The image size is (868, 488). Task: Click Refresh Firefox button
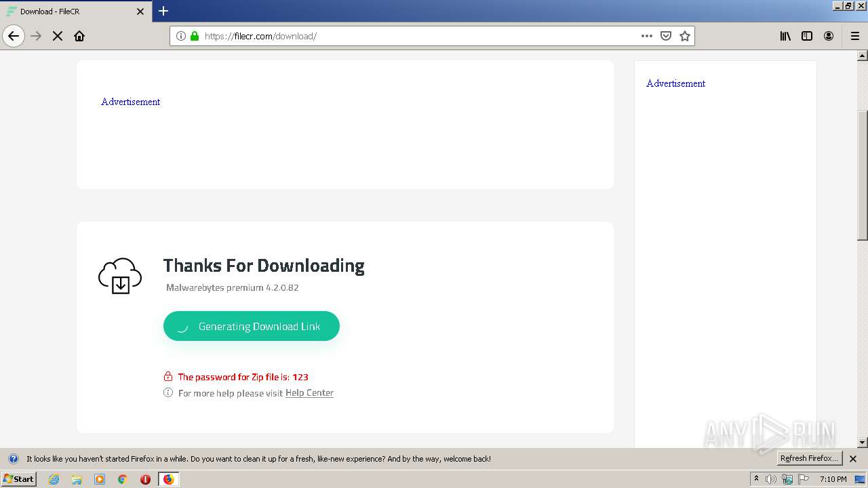point(809,458)
